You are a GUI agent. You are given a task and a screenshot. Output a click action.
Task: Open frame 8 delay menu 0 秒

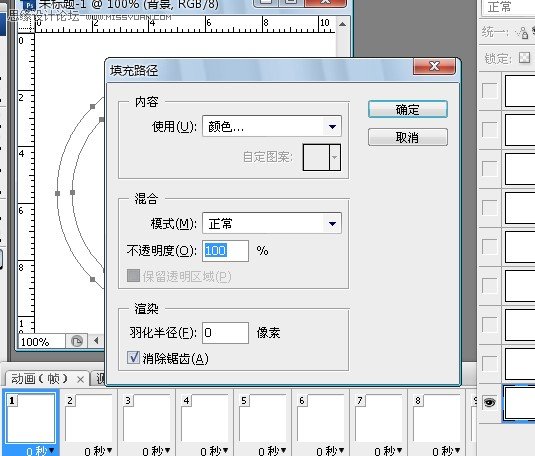[x=446, y=451]
